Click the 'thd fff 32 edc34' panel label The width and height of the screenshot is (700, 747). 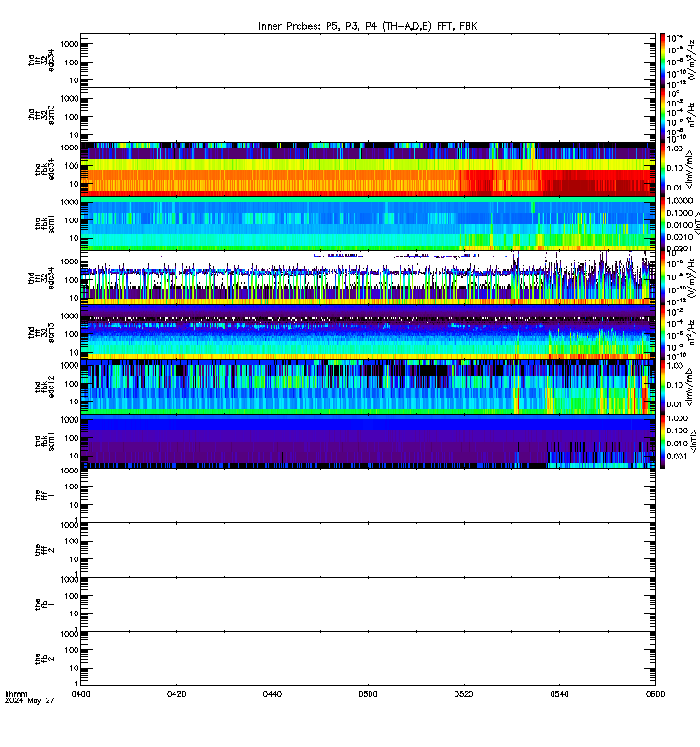(x=42, y=278)
